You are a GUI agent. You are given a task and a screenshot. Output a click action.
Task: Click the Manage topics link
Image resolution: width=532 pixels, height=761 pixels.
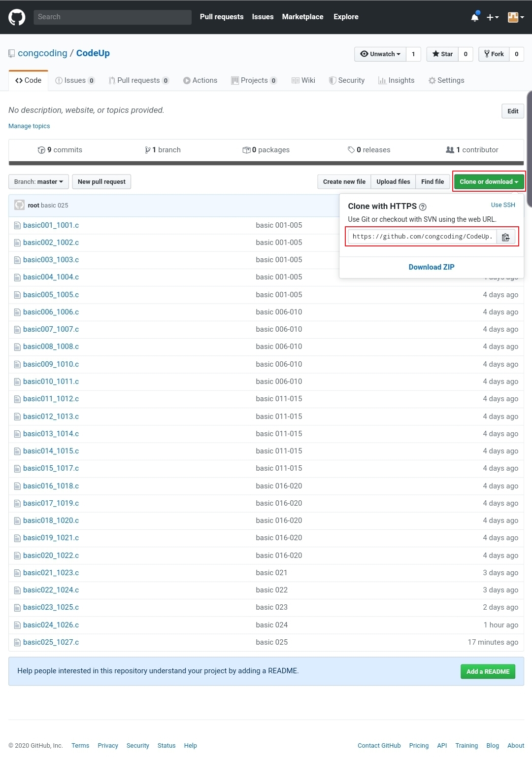(x=29, y=126)
